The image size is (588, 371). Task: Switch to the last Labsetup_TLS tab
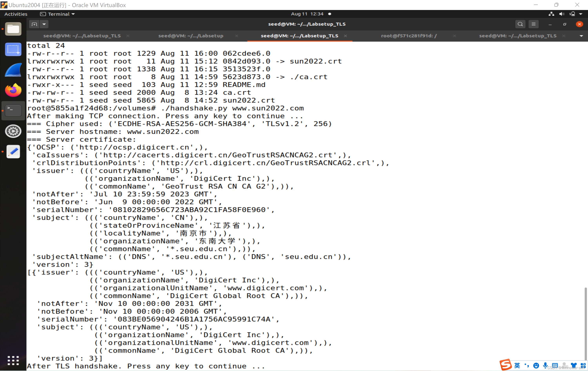(x=518, y=36)
